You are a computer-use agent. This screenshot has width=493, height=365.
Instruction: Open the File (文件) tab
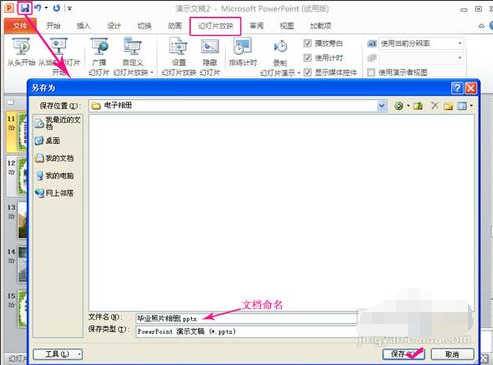(20, 26)
